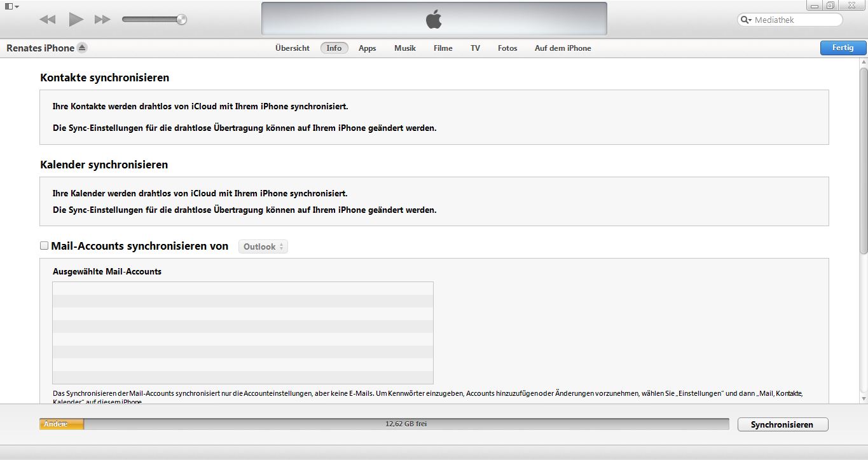The height and width of the screenshot is (460, 868).
Task: Click the volume slider knob
Action: 182,20
